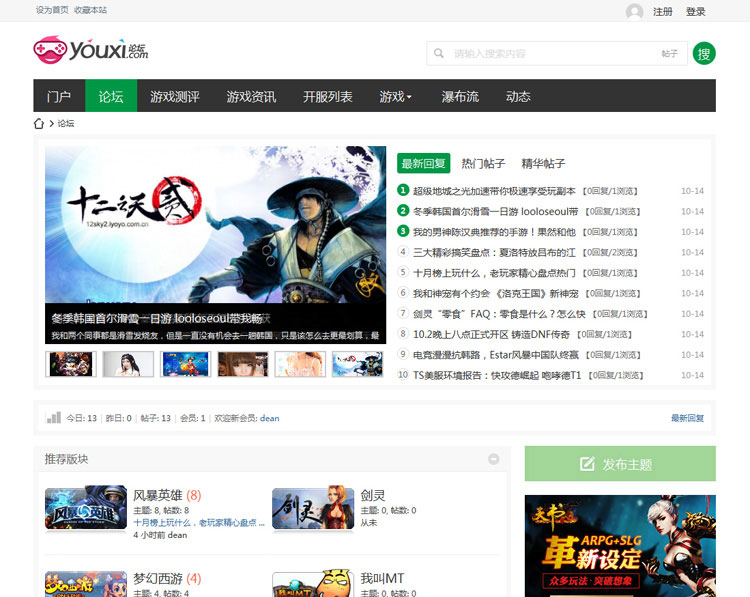Open post 10.2晚上八点正式开区

pos(491,334)
